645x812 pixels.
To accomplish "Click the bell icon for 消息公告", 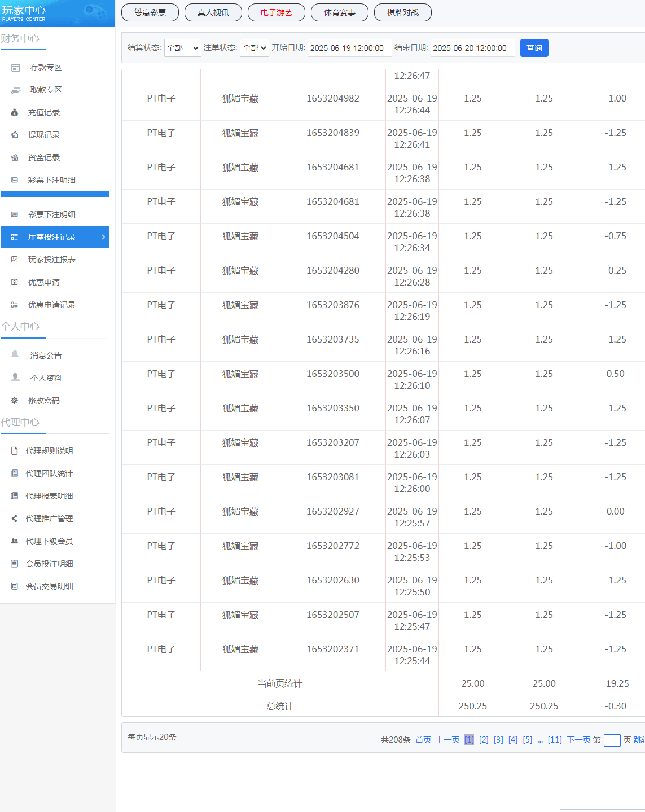I will point(15,355).
